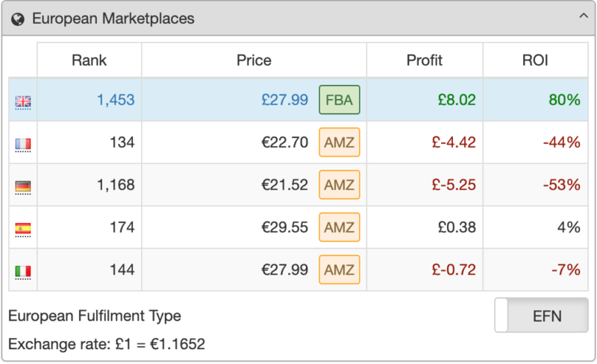
Task: Click the AMZ badge in the Italy row
Action: pyautogui.click(x=340, y=270)
